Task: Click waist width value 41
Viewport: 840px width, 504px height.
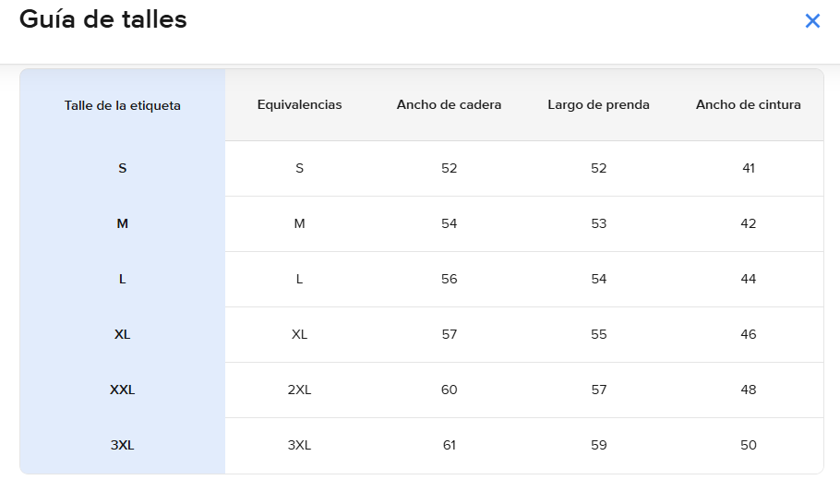Action: pos(749,168)
